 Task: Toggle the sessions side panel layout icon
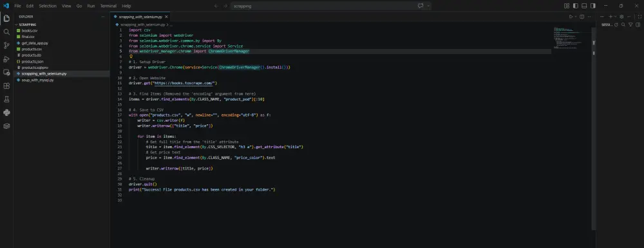[x=638, y=24]
